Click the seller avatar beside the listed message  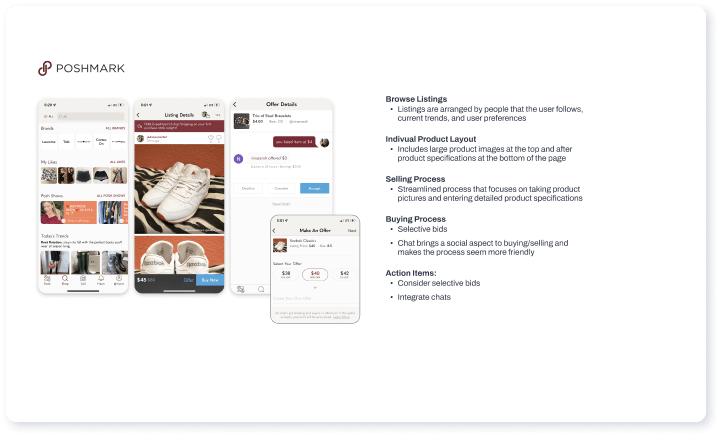click(324, 142)
